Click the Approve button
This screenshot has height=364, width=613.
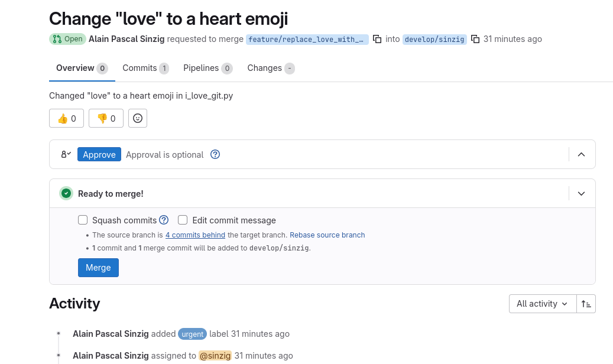[x=99, y=154]
